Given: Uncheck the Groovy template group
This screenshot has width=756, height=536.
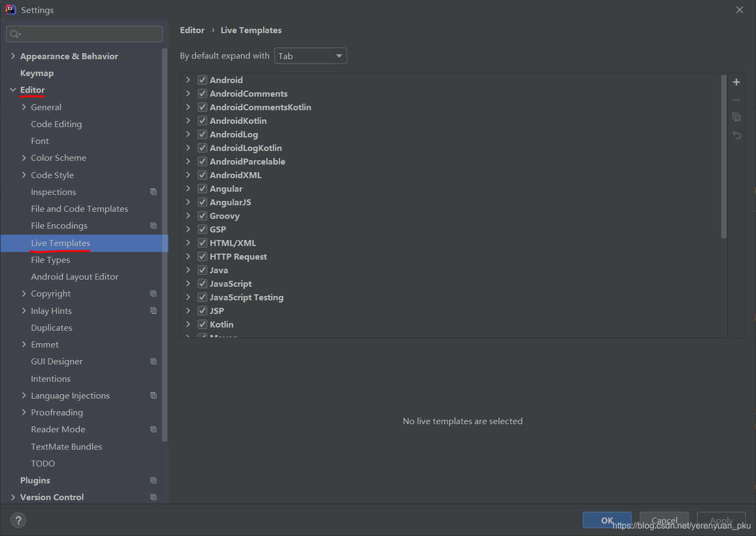Looking at the screenshot, I should (x=202, y=216).
